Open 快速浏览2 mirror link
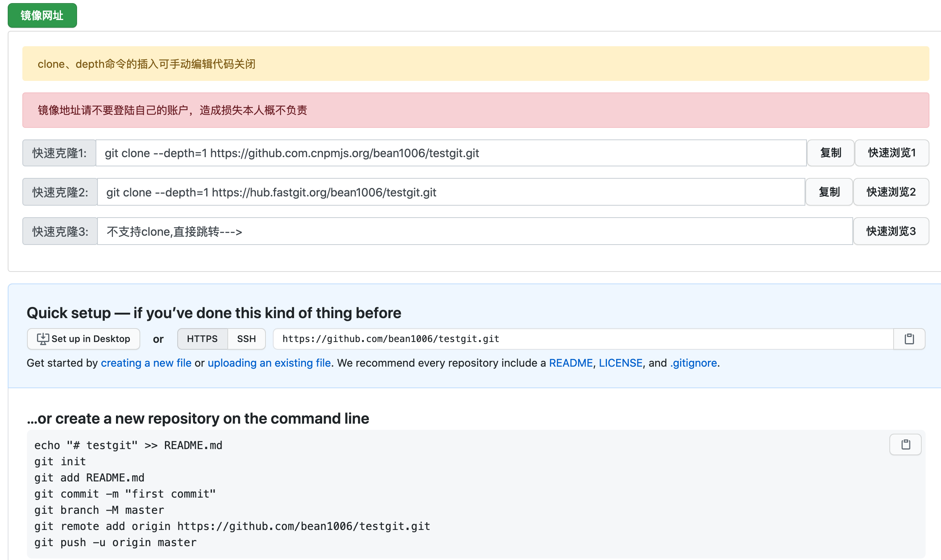 tap(891, 192)
